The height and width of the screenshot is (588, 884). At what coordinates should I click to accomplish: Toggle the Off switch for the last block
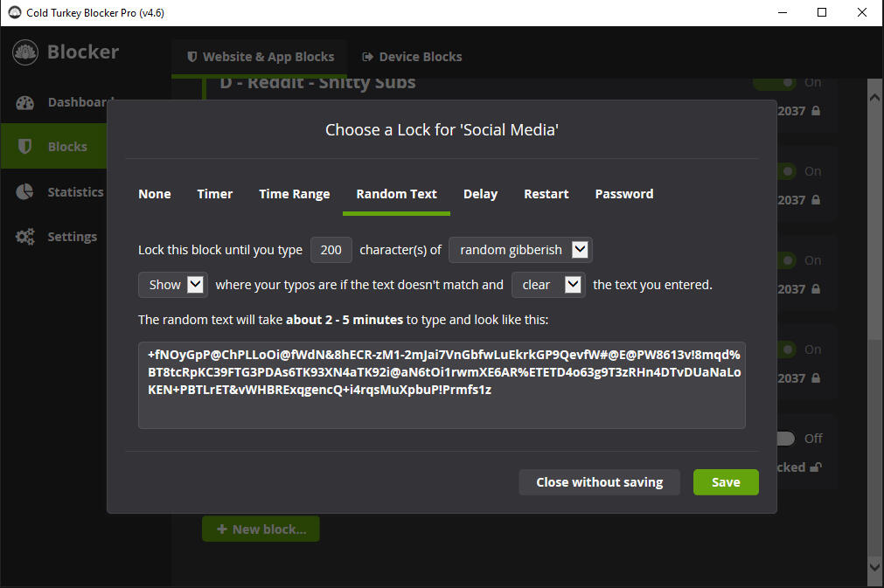[785, 439]
